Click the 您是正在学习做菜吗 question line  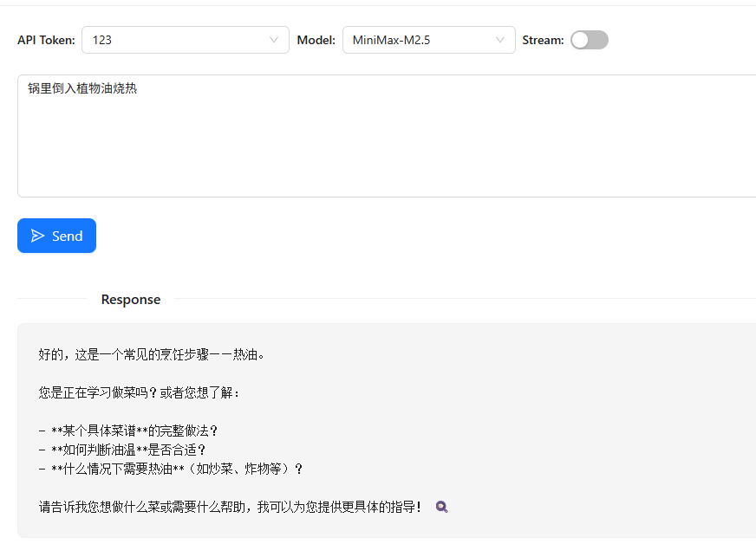139,392
